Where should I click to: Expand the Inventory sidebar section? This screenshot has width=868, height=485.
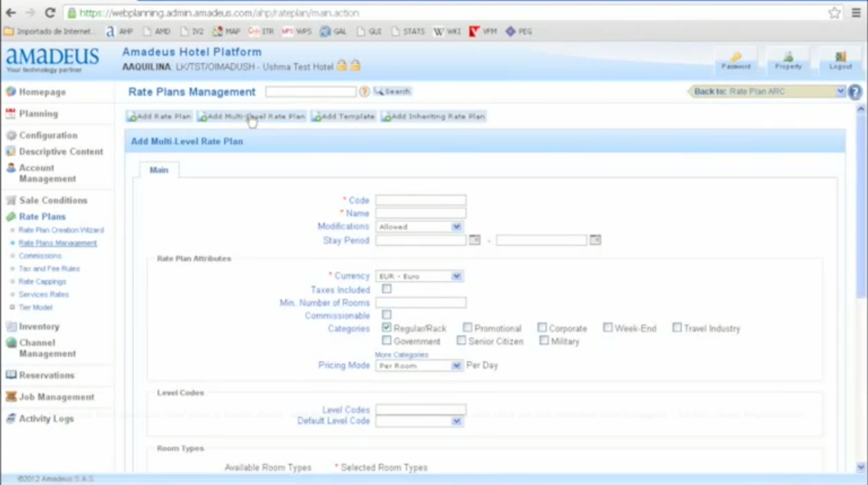pos(39,327)
